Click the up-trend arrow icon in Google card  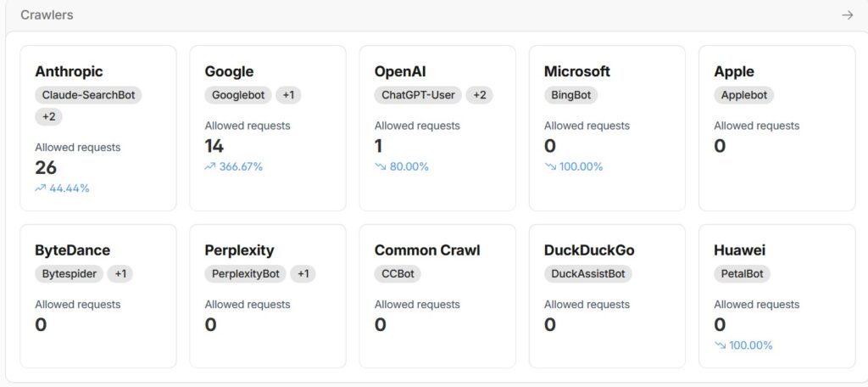coord(210,166)
